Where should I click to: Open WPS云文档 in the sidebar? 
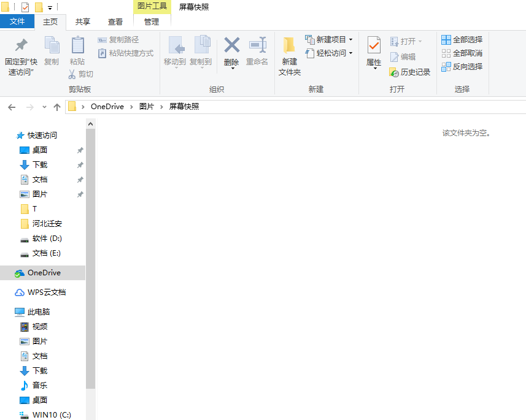[46, 292]
